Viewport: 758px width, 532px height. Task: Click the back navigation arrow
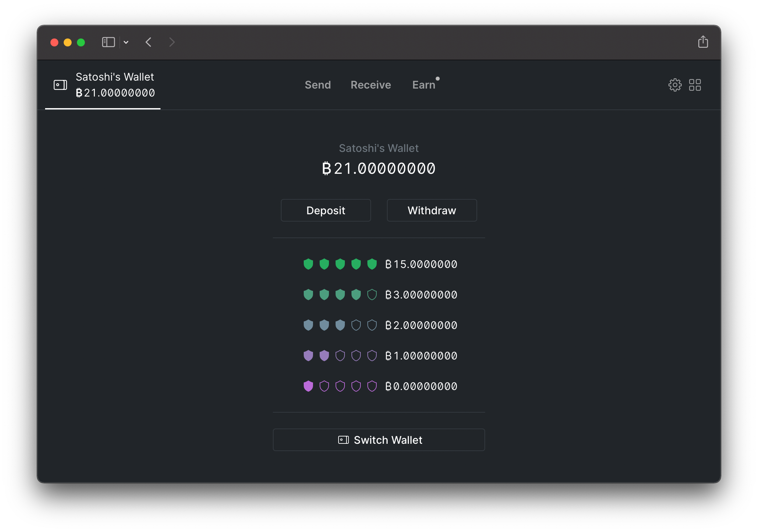click(x=149, y=42)
